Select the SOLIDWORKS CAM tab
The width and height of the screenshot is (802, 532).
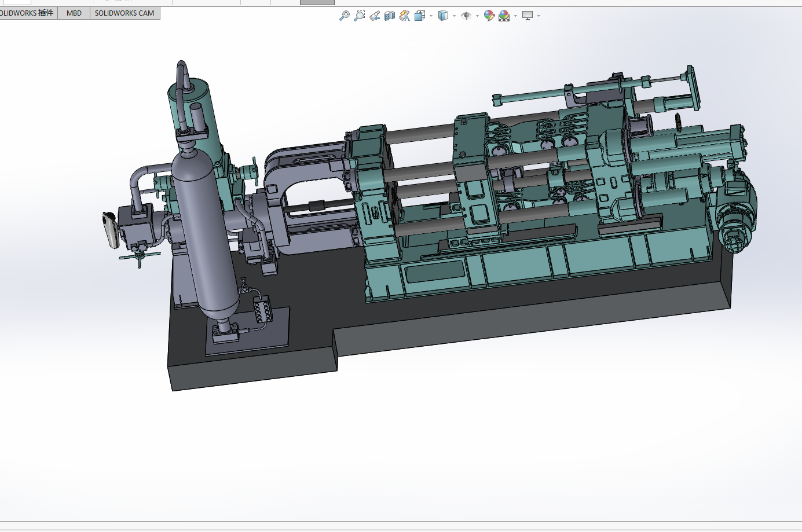click(124, 13)
